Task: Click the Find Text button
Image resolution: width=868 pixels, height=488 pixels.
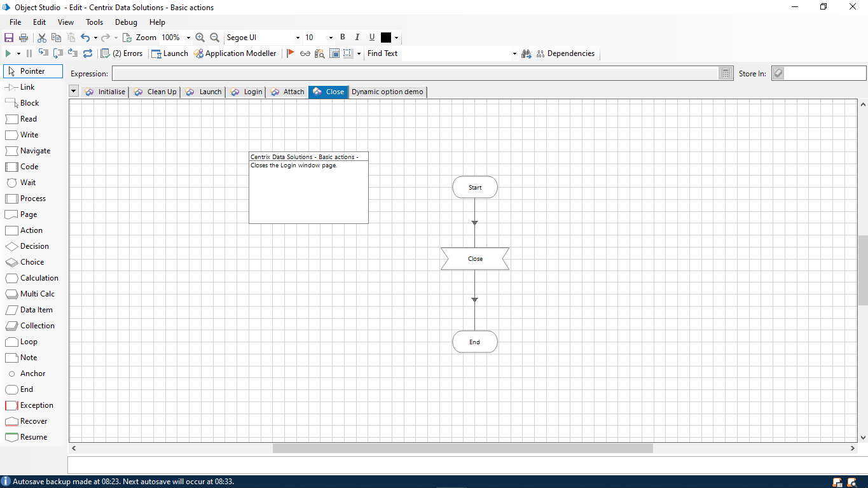Action: tap(382, 53)
